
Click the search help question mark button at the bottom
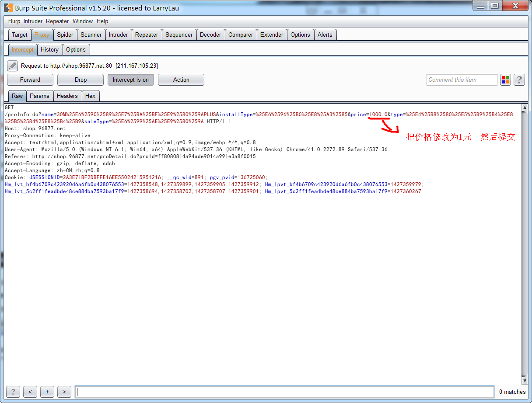coord(13,392)
